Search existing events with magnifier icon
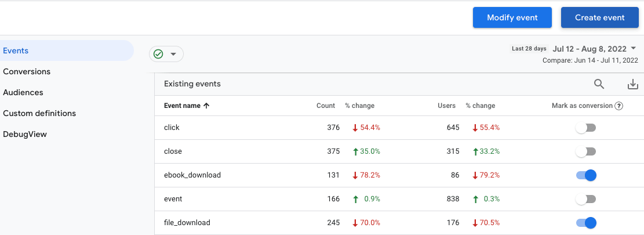644x235 pixels. tap(599, 84)
